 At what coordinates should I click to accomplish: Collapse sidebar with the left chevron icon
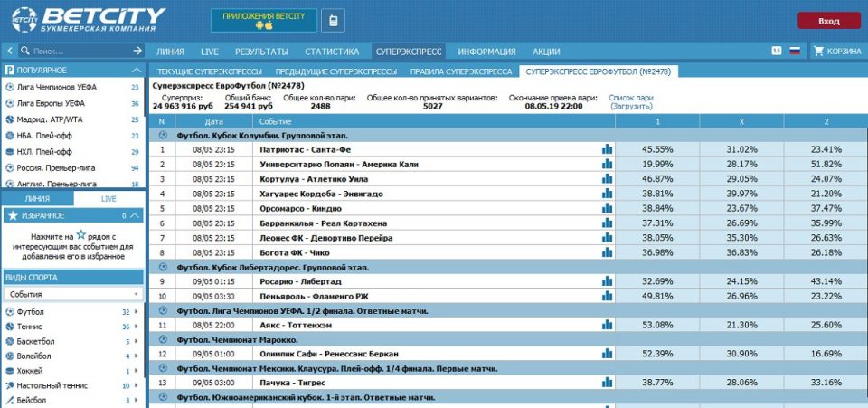pyautogui.click(x=9, y=52)
